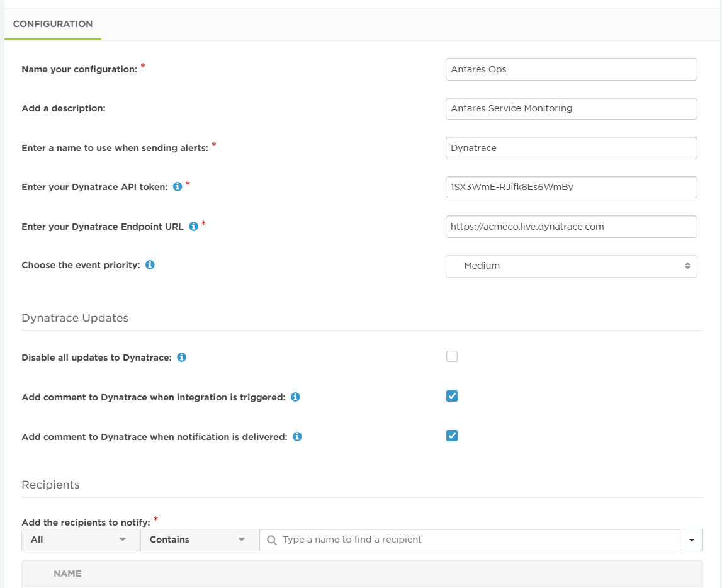The image size is (722, 588).
Task: Uncheck comment when integration is triggered
Action: [x=452, y=396]
